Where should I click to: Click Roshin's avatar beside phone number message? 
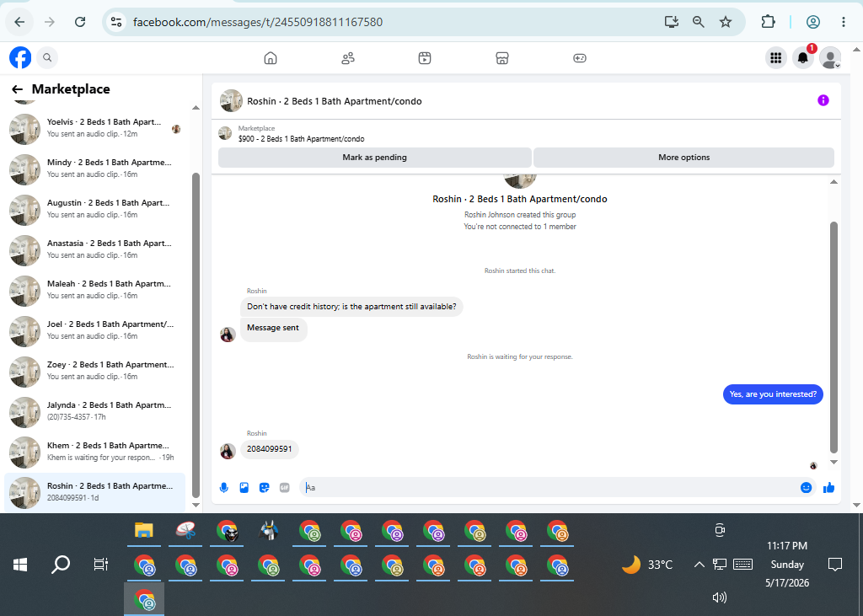[228, 451]
